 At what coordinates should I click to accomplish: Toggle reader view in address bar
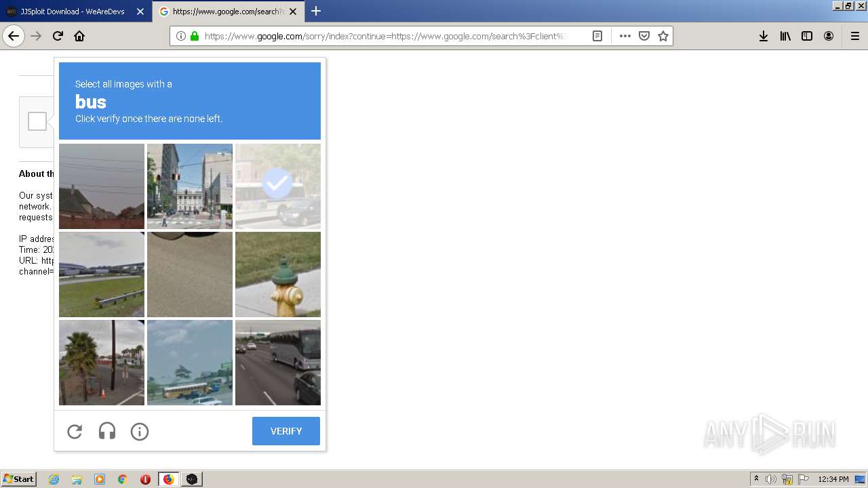(x=597, y=36)
